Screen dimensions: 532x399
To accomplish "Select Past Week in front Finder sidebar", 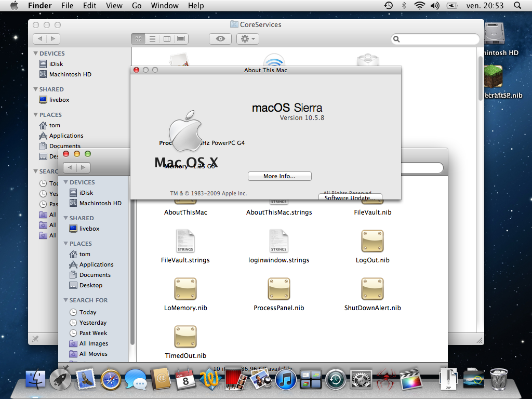I will pyautogui.click(x=88, y=333).
